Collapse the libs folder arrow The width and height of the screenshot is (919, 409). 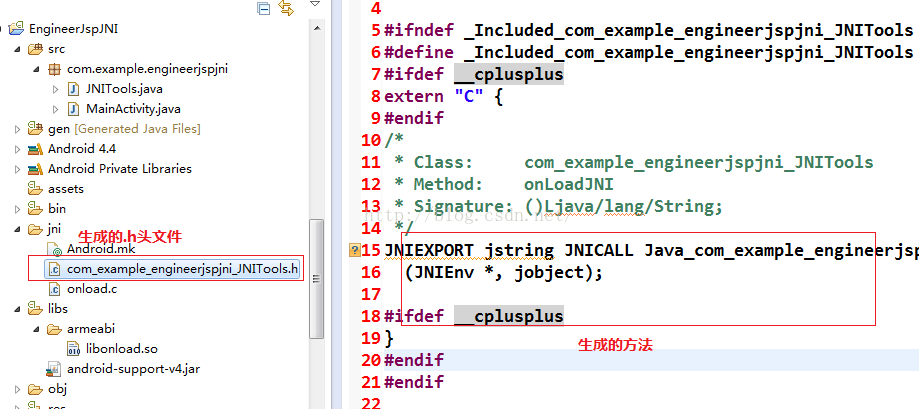tap(17, 309)
